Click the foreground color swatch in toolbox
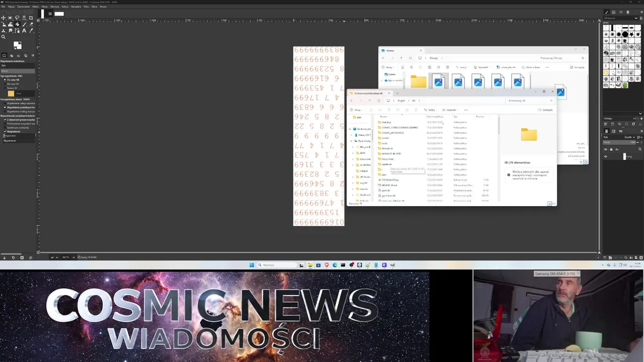This screenshot has height=362, width=644. click(x=16, y=44)
